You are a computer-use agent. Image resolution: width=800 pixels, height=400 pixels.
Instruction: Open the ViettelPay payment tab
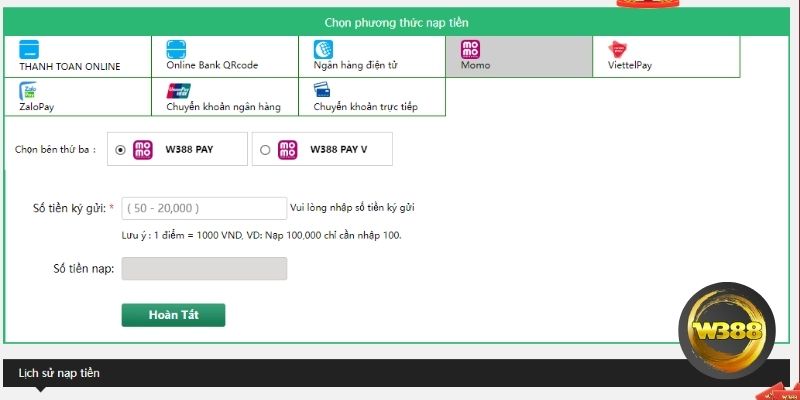coord(666,57)
